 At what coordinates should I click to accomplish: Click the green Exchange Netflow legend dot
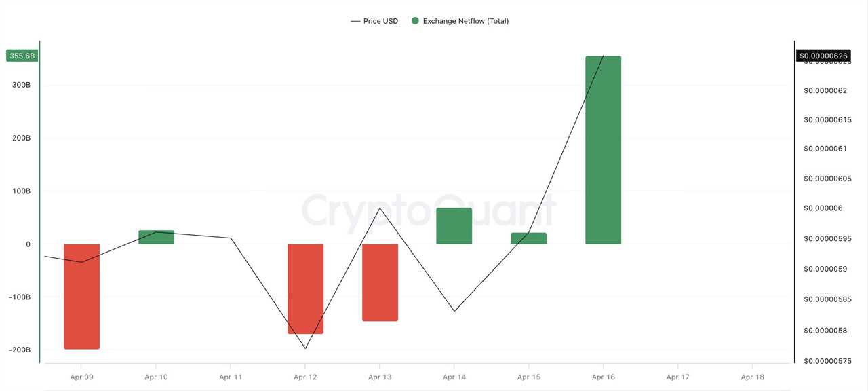pyautogui.click(x=415, y=21)
